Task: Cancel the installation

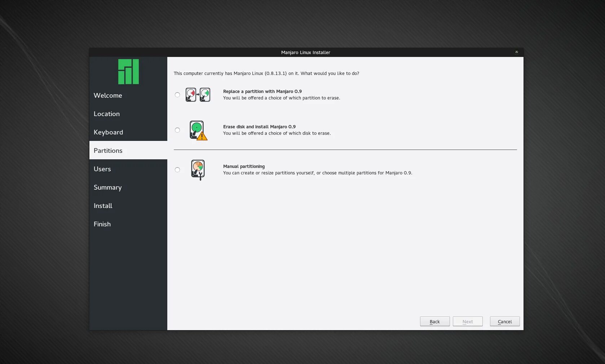Action: (x=504, y=321)
